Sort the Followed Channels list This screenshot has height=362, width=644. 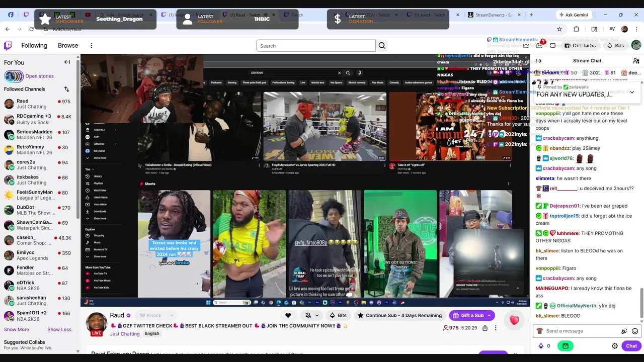pos(66,89)
